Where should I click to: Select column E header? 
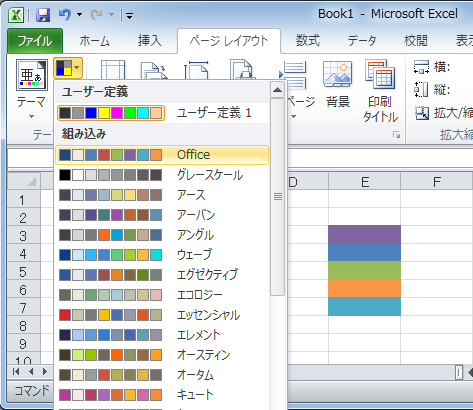(x=365, y=182)
